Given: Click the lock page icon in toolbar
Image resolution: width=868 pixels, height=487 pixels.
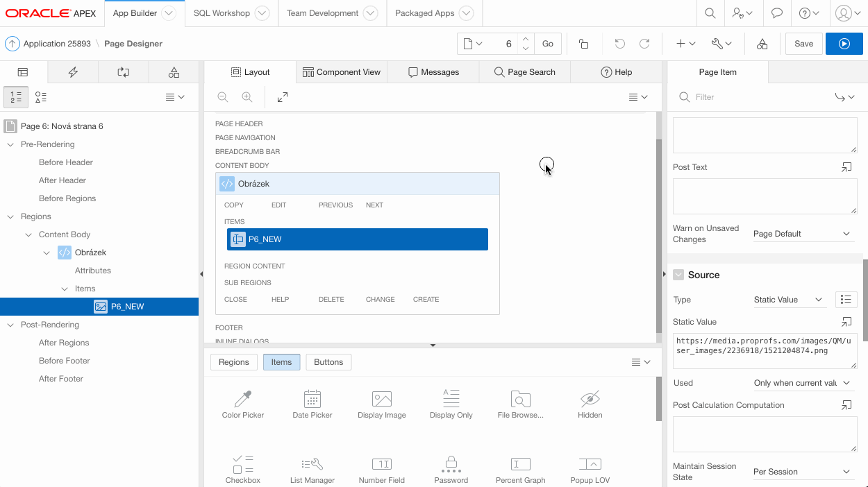Looking at the screenshot, I should pyautogui.click(x=583, y=44).
